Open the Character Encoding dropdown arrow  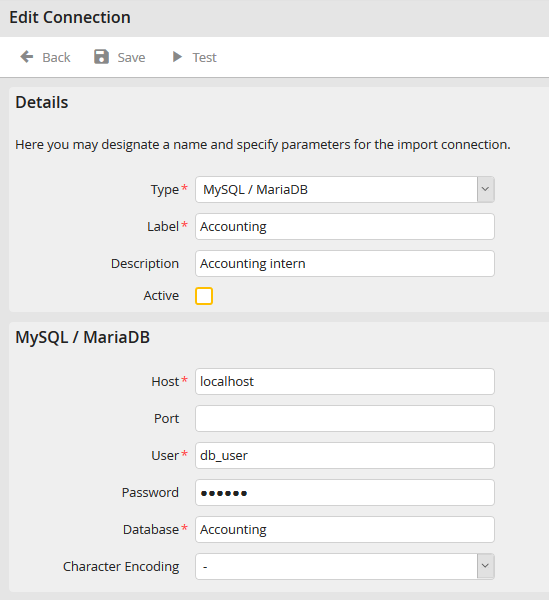[x=485, y=566]
